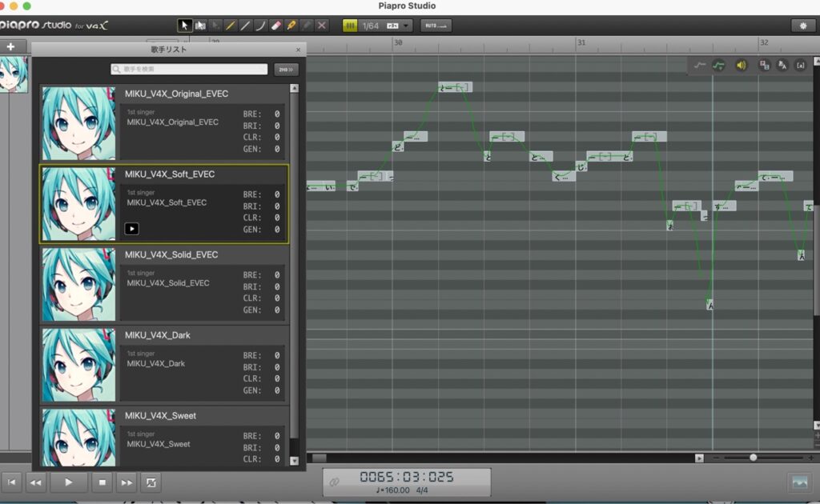Select the range selection pointer tool

pos(199,25)
